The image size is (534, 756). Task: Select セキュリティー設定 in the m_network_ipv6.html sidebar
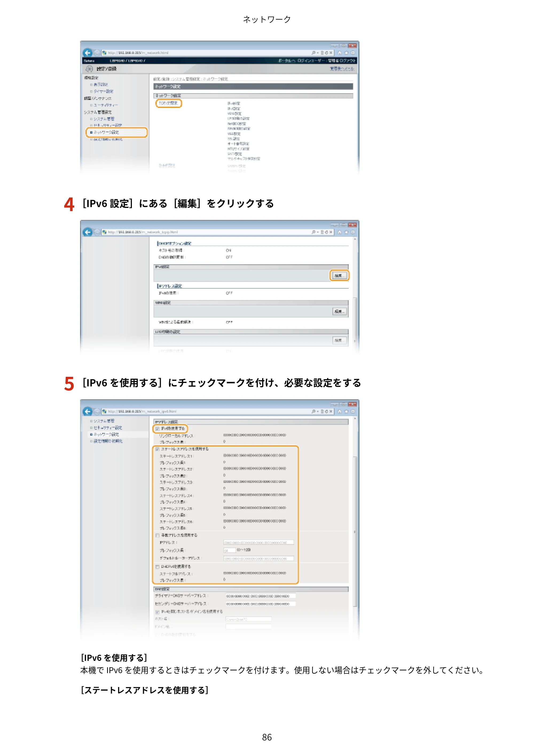(x=108, y=428)
